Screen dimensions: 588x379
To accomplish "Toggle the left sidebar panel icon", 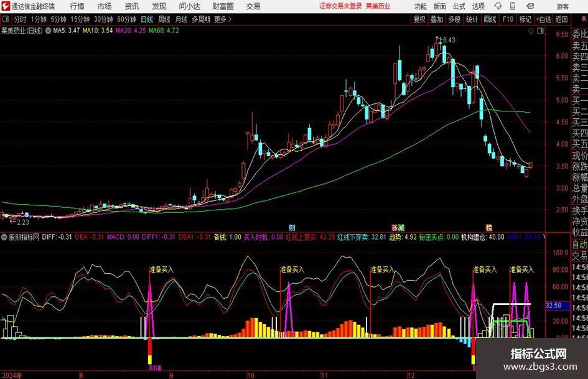I will pyautogui.click(x=5, y=19).
